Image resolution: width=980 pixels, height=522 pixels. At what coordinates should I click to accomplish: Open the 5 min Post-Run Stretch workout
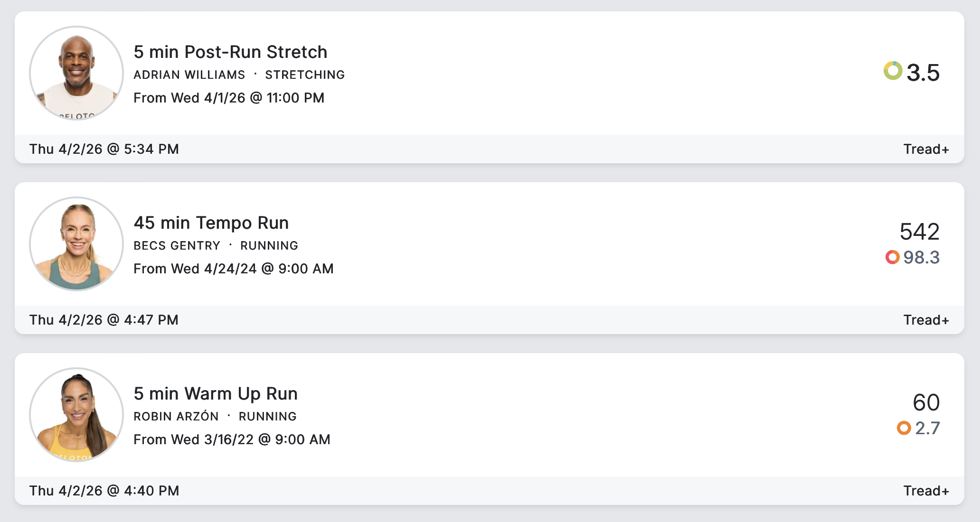(230, 52)
